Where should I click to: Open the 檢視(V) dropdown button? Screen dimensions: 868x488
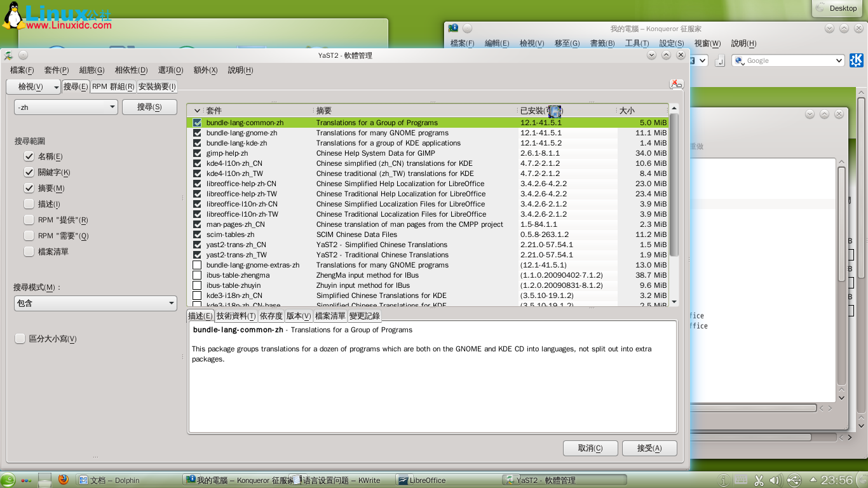click(x=34, y=86)
